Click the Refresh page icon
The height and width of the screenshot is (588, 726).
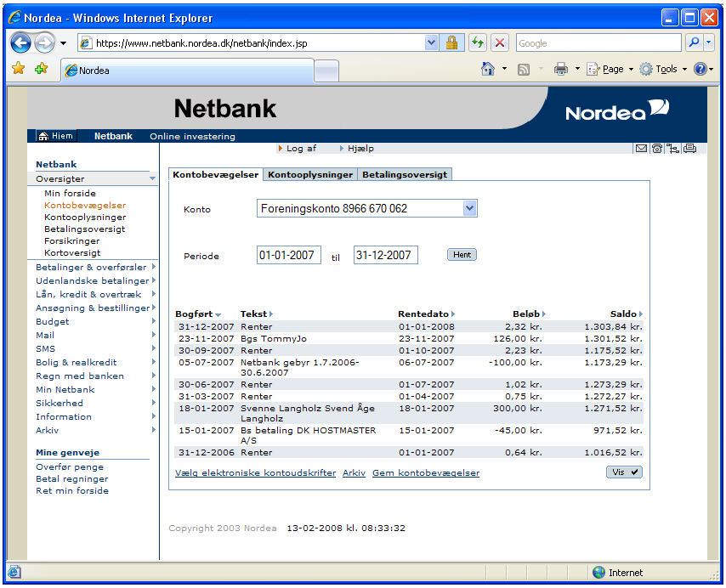pos(478,43)
